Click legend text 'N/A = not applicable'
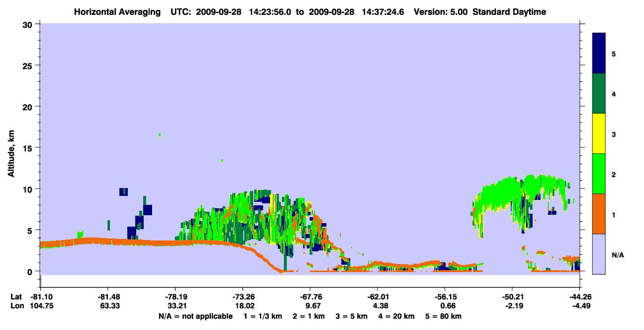 195,316
